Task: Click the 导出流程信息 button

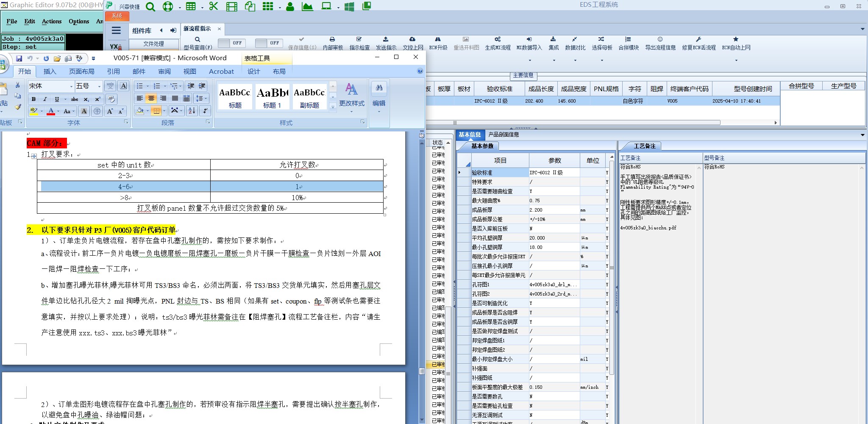Action: 660,43
